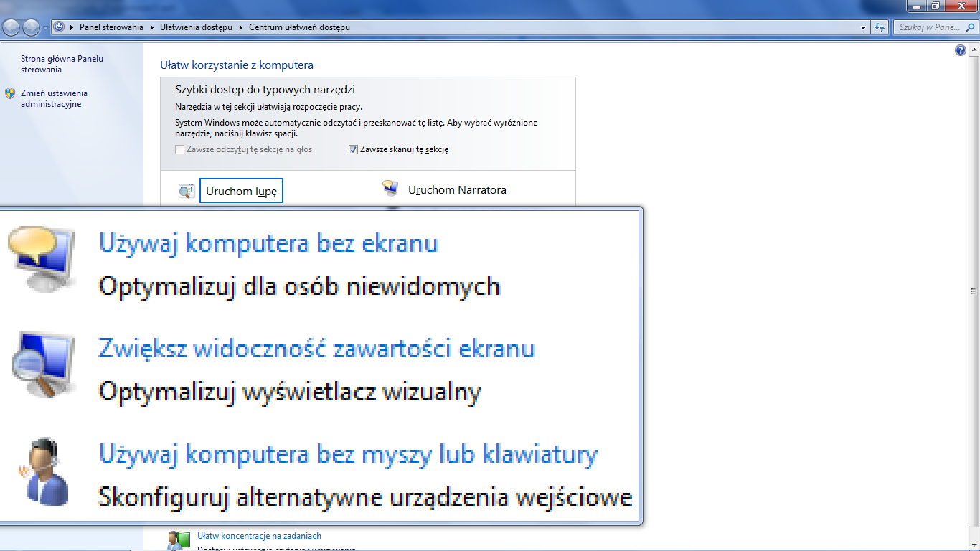Click the Narrator icon beside Uruchom Narratora
Image resolution: width=980 pixels, height=551 pixels.
coord(390,189)
